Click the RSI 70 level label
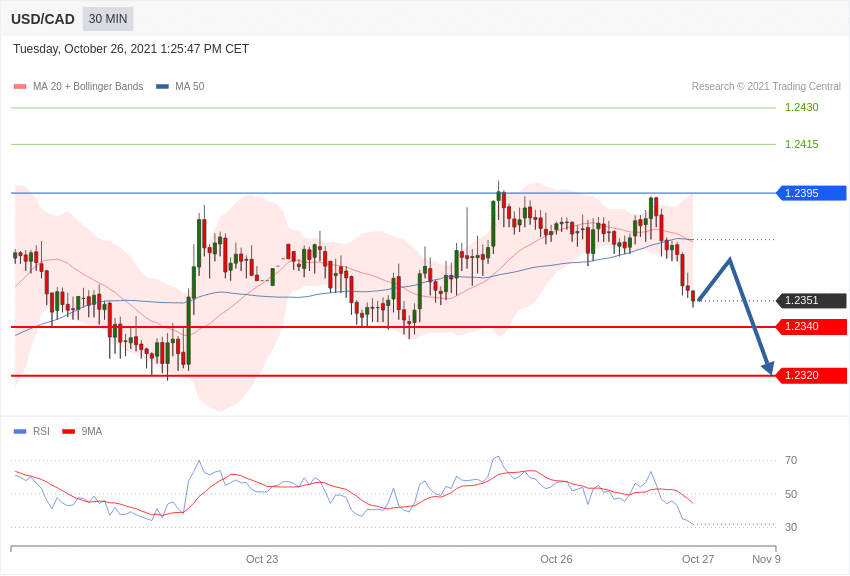The image size is (850, 576). point(791,460)
